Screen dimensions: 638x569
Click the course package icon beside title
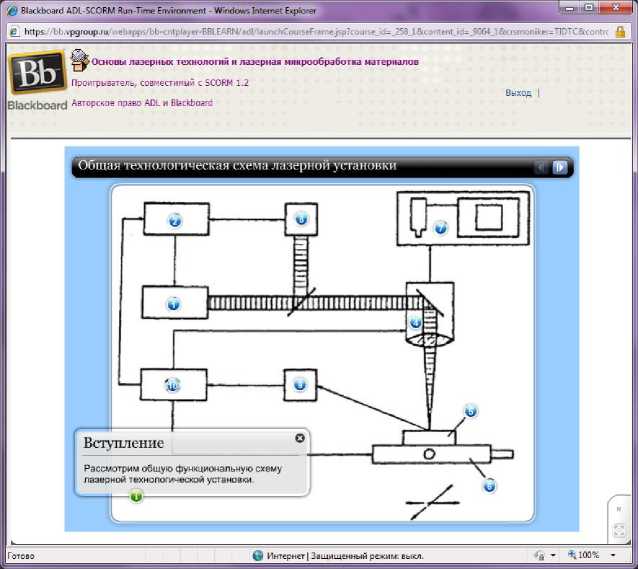click(79, 61)
